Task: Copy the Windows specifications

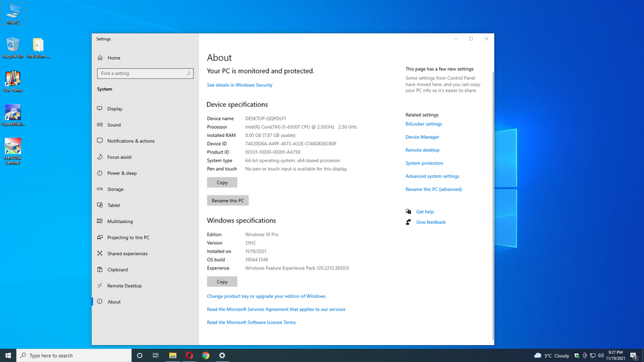Action: [x=222, y=282]
